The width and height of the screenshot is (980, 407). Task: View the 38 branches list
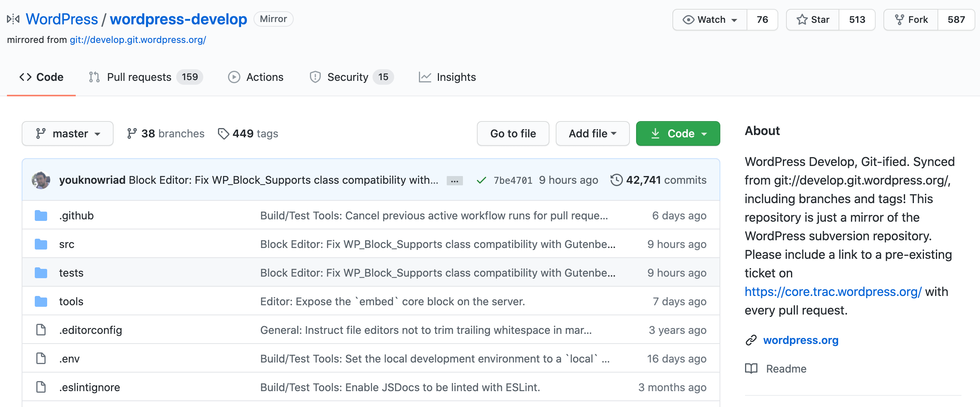pos(165,133)
